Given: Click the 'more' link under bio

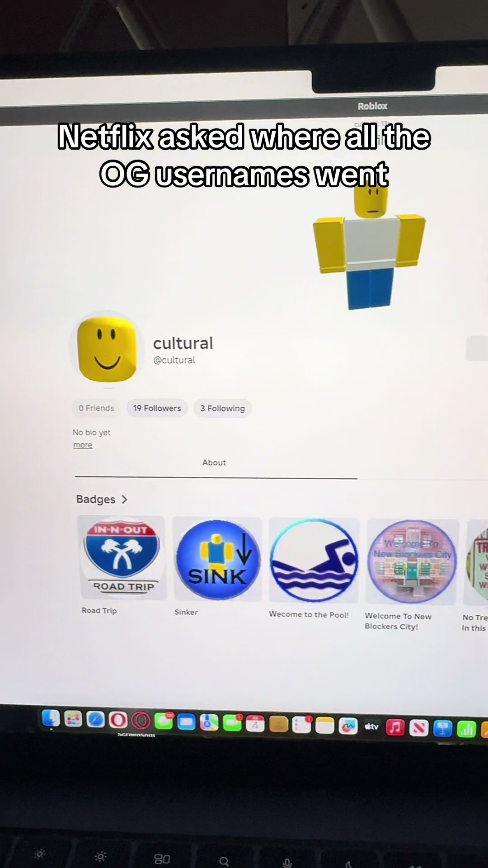Looking at the screenshot, I should [x=83, y=445].
